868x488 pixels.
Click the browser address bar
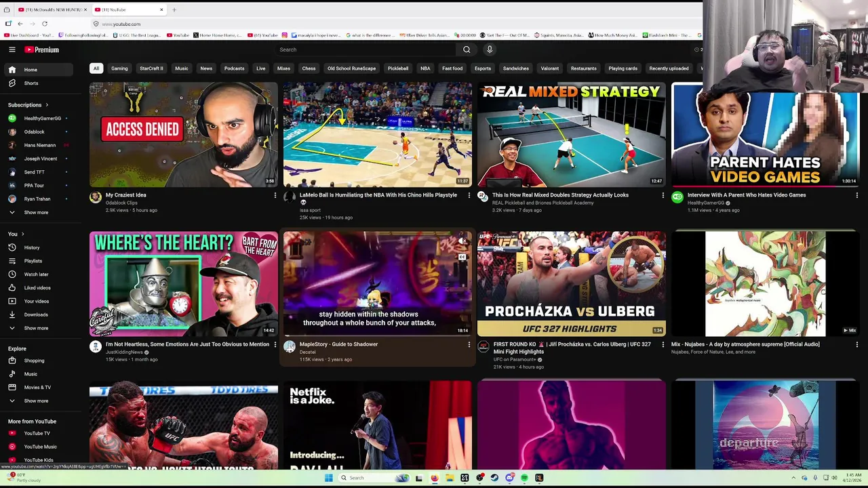[393, 24]
